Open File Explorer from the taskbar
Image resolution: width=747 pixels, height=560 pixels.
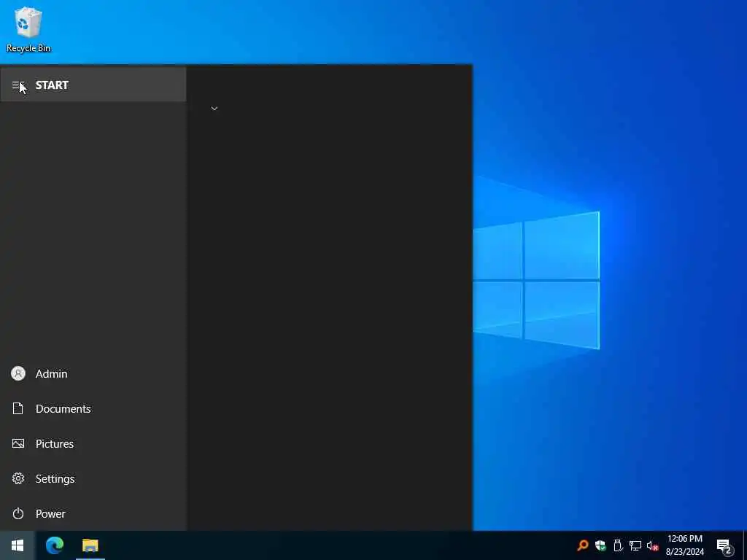click(90, 545)
